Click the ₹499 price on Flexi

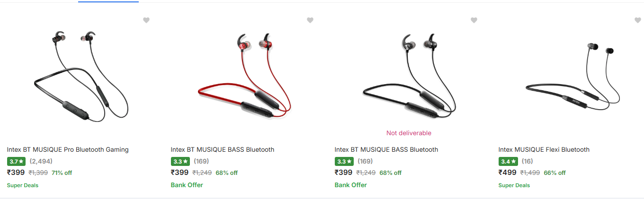[508, 173]
